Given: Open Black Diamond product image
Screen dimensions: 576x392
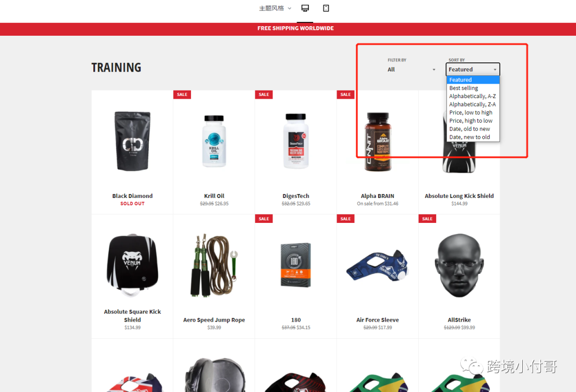Looking at the screenshot, I should [132, 141].
